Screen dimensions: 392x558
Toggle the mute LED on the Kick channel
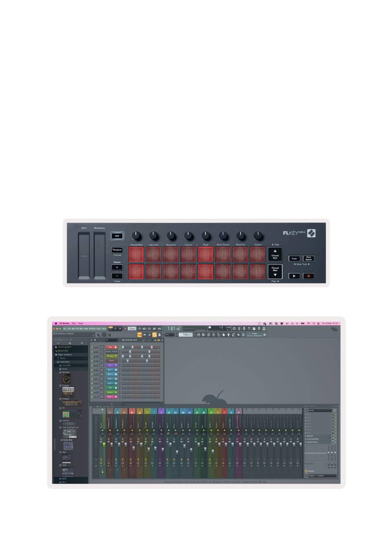point(92,348)
